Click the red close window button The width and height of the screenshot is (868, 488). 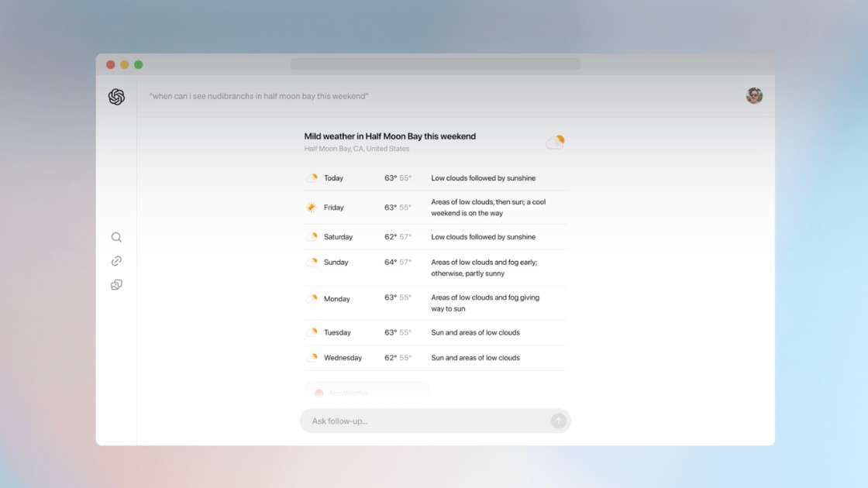111,65
